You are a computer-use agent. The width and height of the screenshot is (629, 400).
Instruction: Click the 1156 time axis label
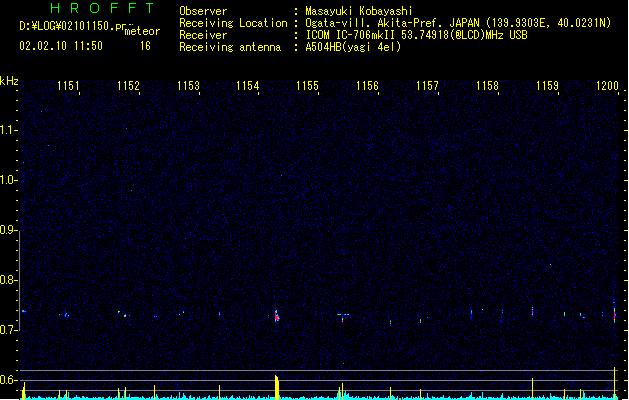point(367,85)
